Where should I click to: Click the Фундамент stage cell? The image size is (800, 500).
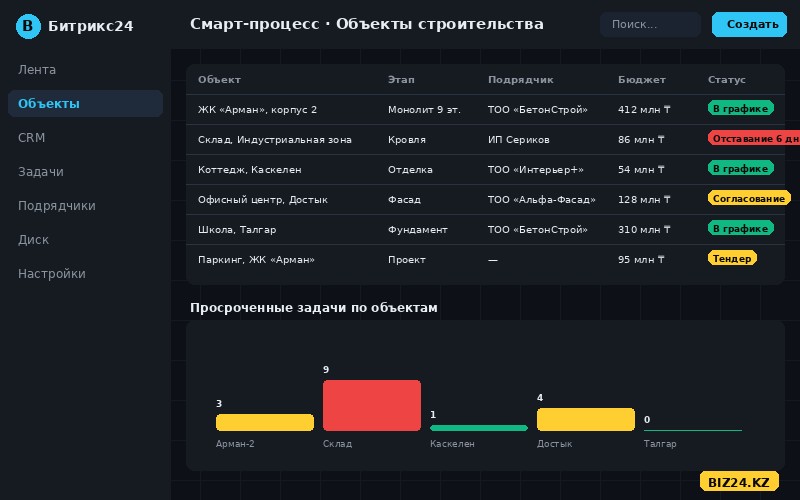[x=417, y=230]
